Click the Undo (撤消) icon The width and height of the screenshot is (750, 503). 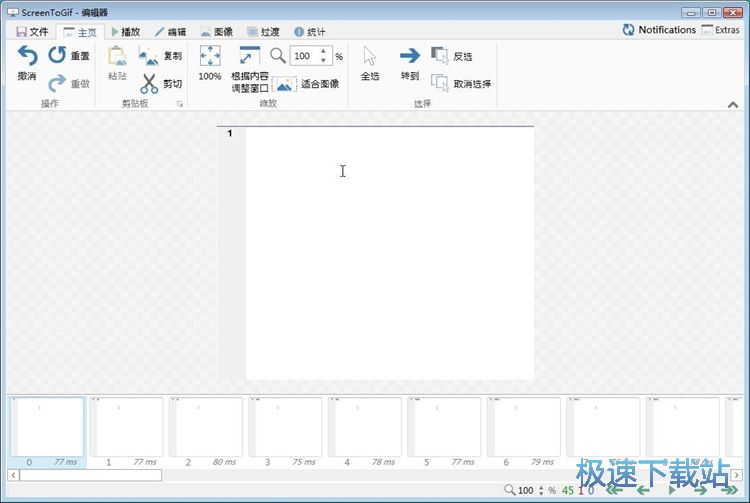(27, 56)
